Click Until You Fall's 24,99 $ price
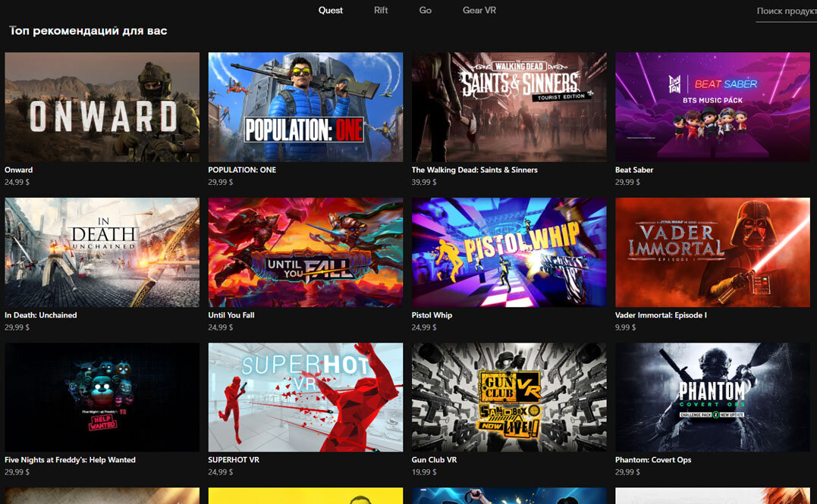 (x=221, y=327)
